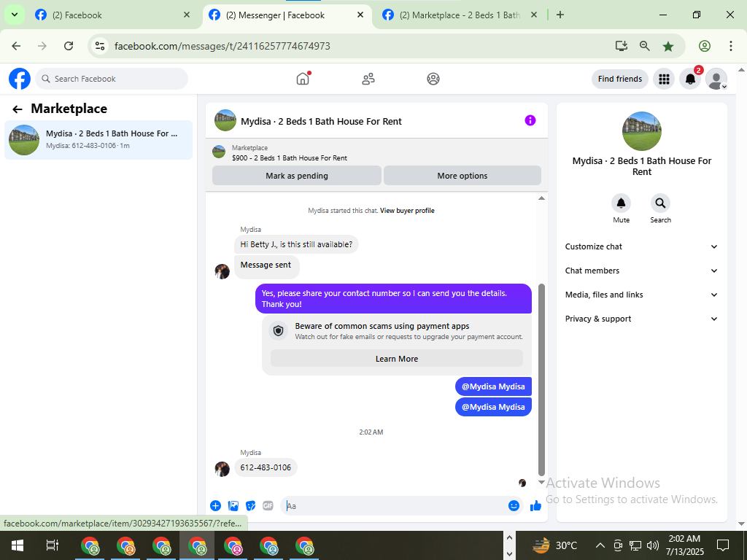Open the browser zoom magnifier icon

[645, 46]
